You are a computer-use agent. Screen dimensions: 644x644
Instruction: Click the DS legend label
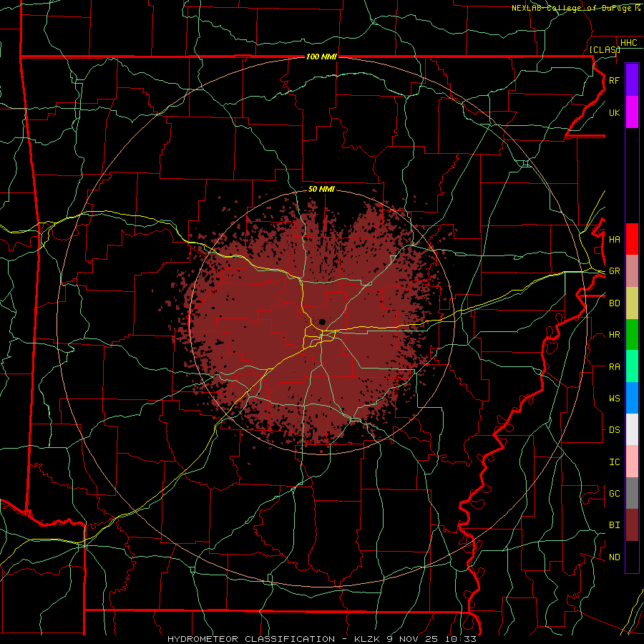[614, 430]
